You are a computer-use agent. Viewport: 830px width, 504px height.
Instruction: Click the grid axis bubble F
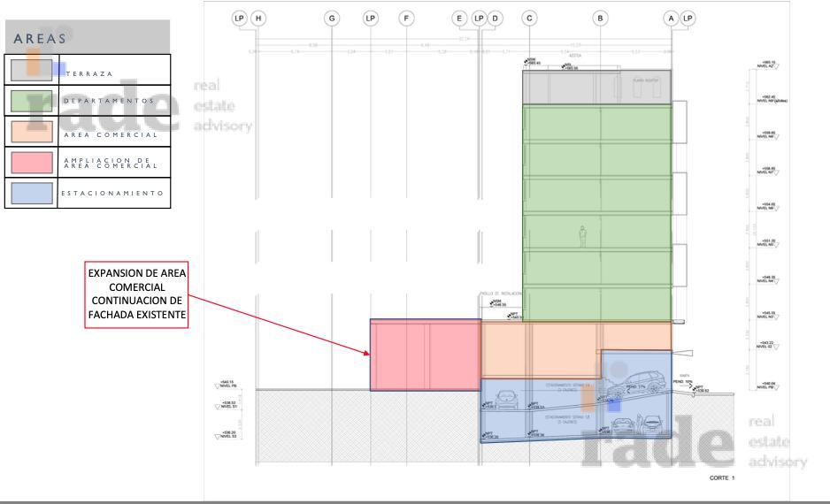[406, 19]
